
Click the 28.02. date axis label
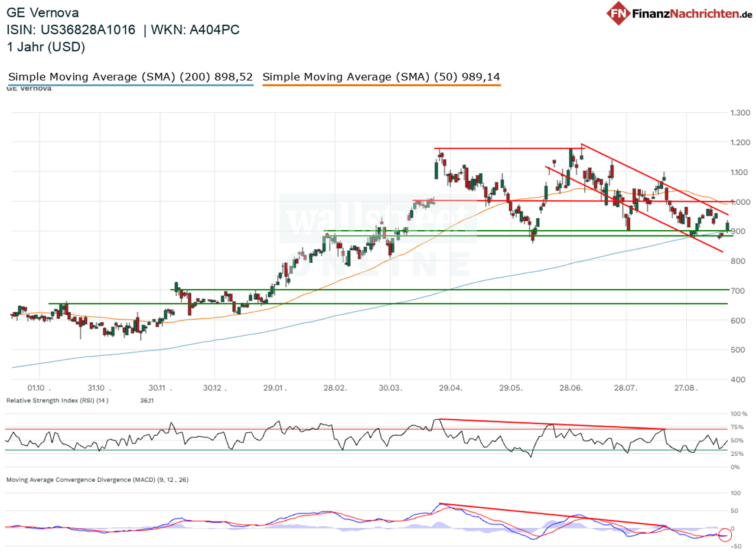click(x=335, y=390)
